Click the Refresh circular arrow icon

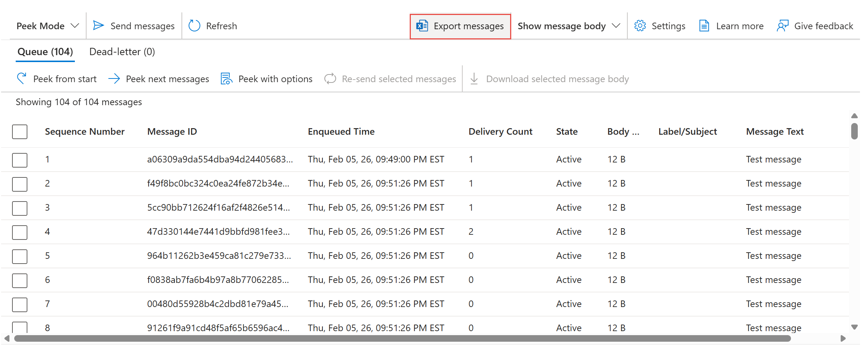tap(194, 26)
